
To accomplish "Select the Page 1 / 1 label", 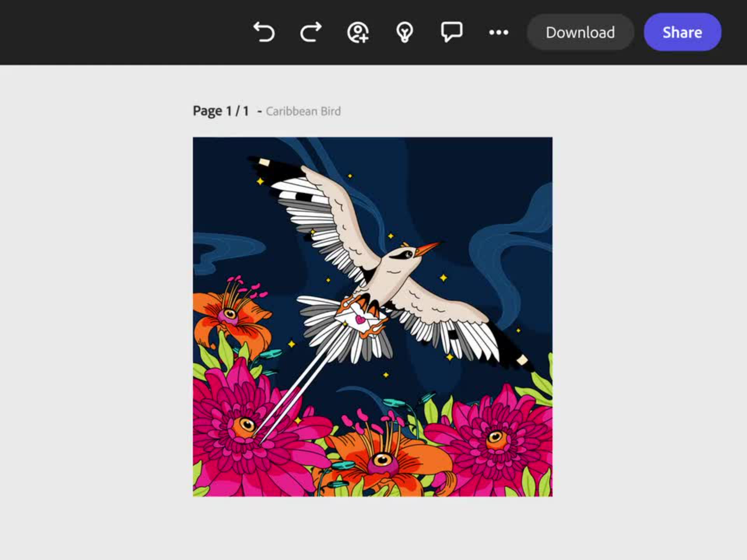I will (x=221, y=111).
